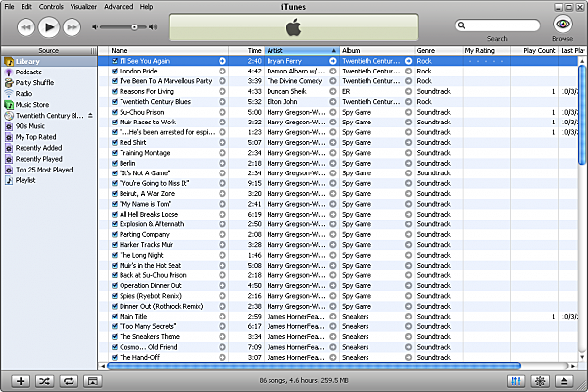Open the Controls menu

point(51,7)
